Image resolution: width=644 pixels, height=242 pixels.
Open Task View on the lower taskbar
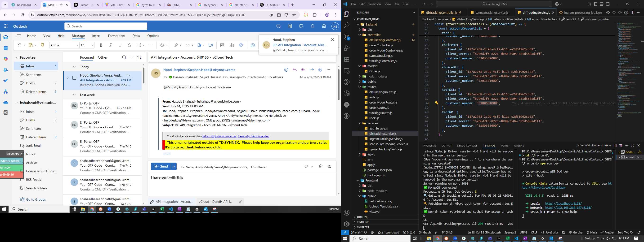point(415,238)
